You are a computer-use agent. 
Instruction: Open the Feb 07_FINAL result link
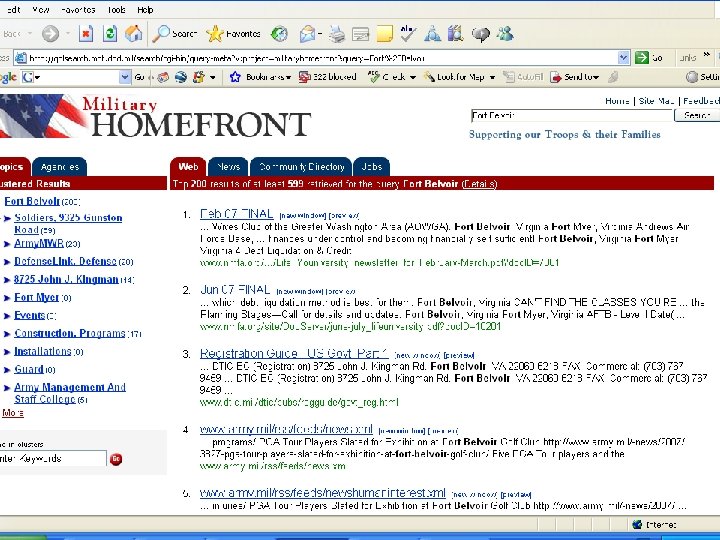pyautogui.click(x=236, y=214)
